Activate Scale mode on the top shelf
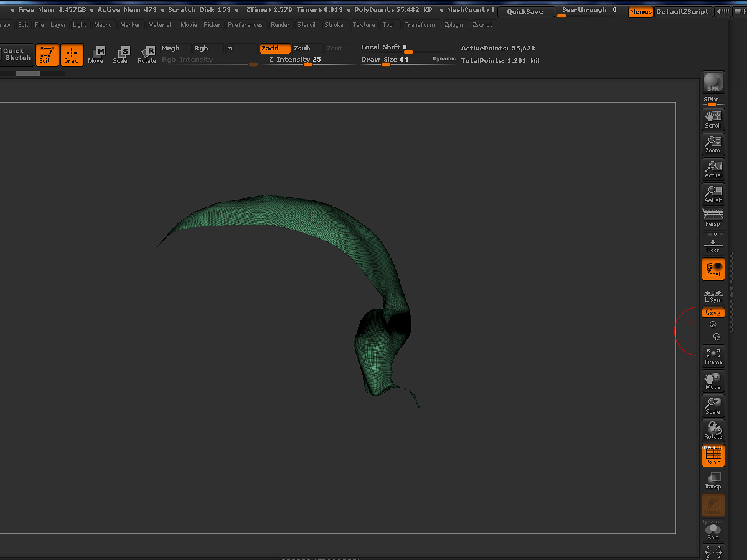 (121, 55)
